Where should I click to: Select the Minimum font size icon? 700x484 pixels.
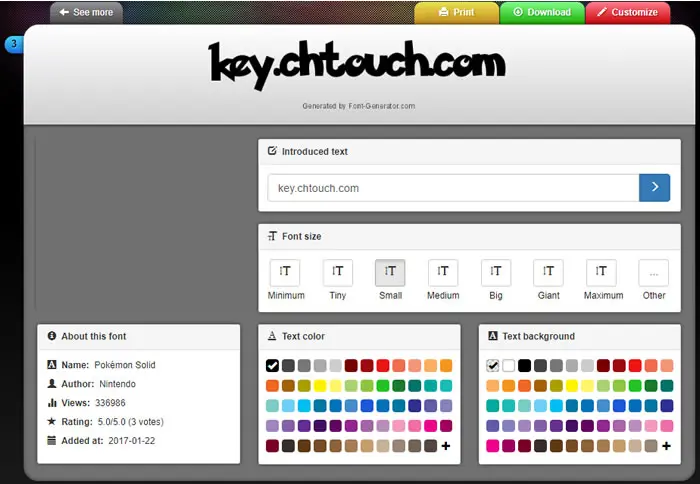click(x=285, y=272)
